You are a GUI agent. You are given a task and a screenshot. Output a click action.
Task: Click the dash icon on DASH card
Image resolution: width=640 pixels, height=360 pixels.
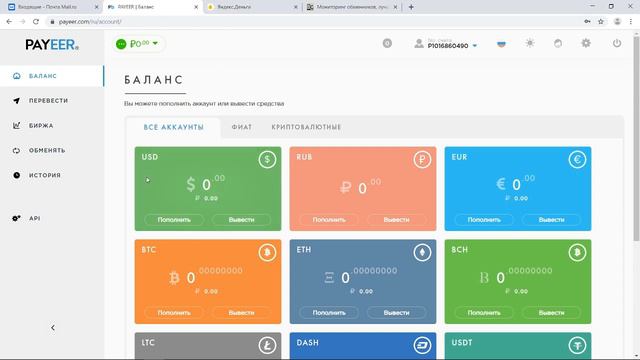(422, 345)
